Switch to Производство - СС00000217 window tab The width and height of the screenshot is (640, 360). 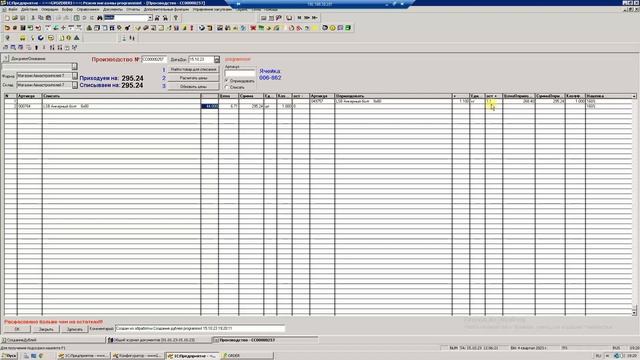(x=265, y=340)
